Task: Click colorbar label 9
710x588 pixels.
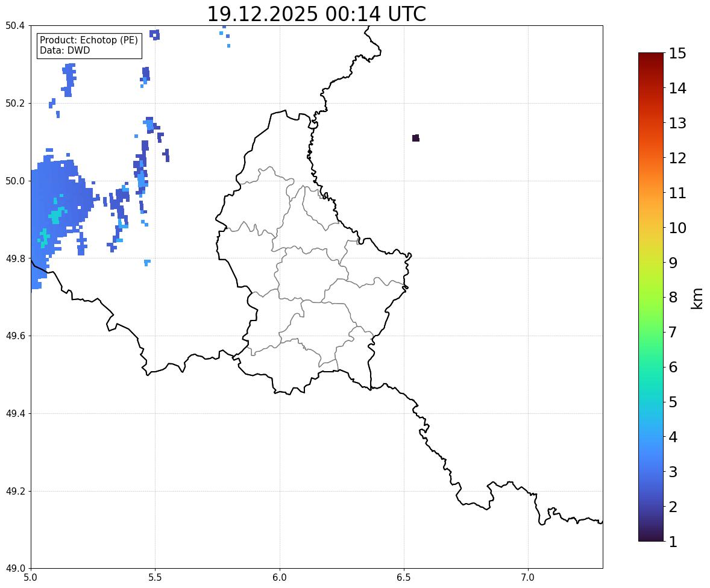Action: point(673,263)
